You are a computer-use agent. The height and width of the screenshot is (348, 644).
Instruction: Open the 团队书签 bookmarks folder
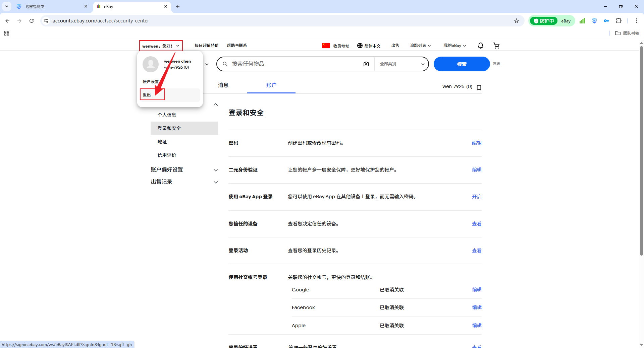point(627,33)
